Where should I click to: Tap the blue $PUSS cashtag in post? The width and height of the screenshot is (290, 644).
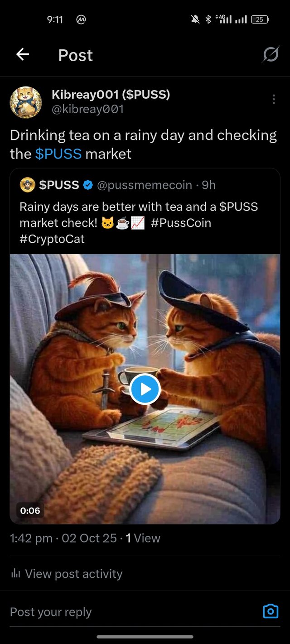pos(58,154)
